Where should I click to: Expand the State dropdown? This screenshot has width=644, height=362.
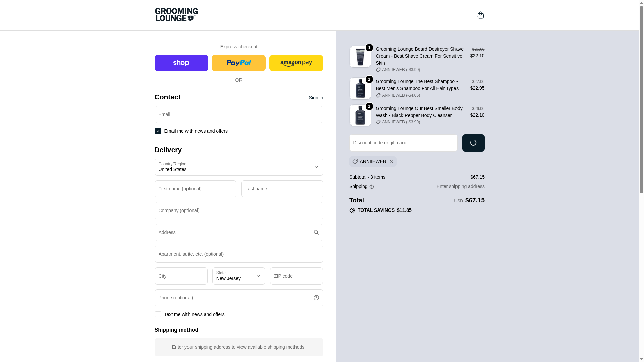click(238, 276)
